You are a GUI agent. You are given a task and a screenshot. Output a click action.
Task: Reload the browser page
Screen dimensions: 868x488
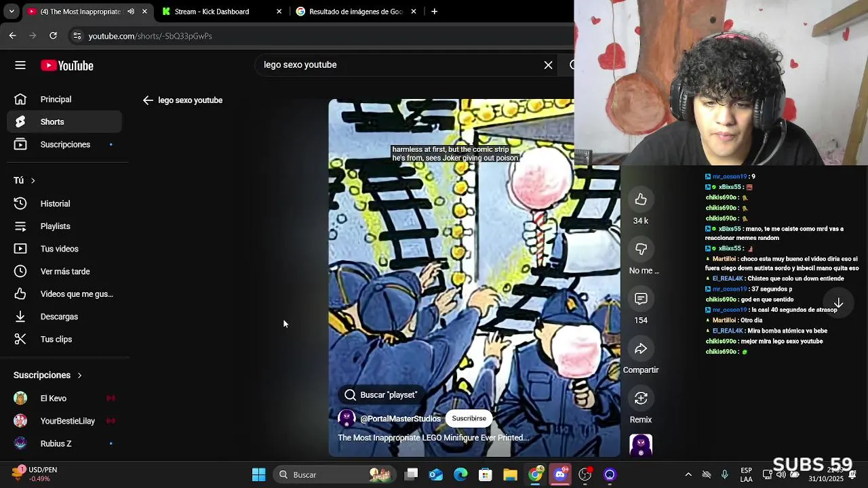tap(53, 35)
